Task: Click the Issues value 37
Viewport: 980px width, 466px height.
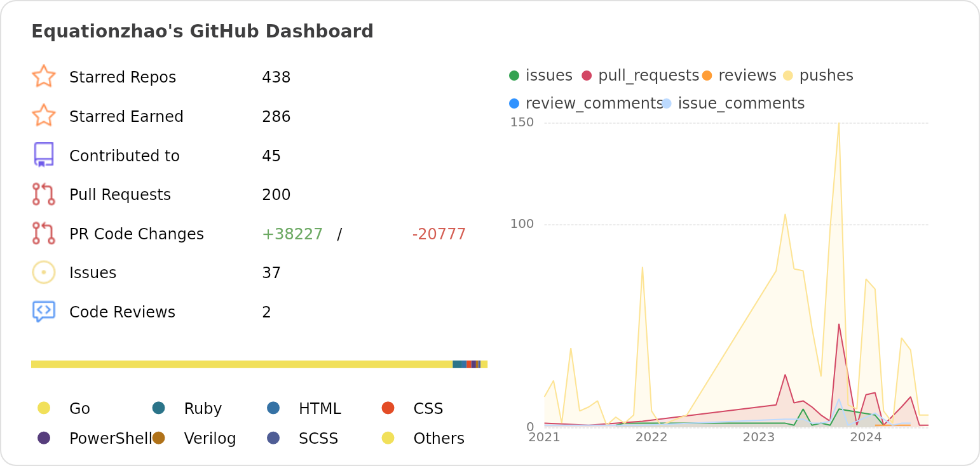Action: click(271, 273)
